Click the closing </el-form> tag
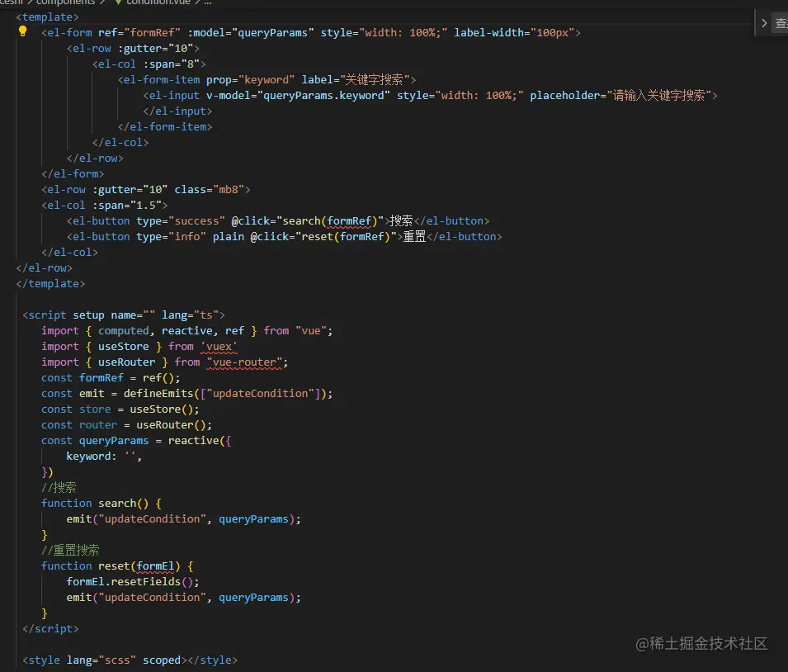 pyautogui.click(x=73, y=174)
